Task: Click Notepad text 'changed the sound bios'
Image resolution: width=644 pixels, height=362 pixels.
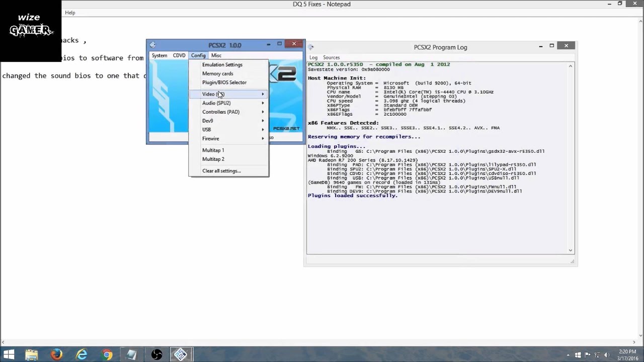Action: click(x=48, y=76)
